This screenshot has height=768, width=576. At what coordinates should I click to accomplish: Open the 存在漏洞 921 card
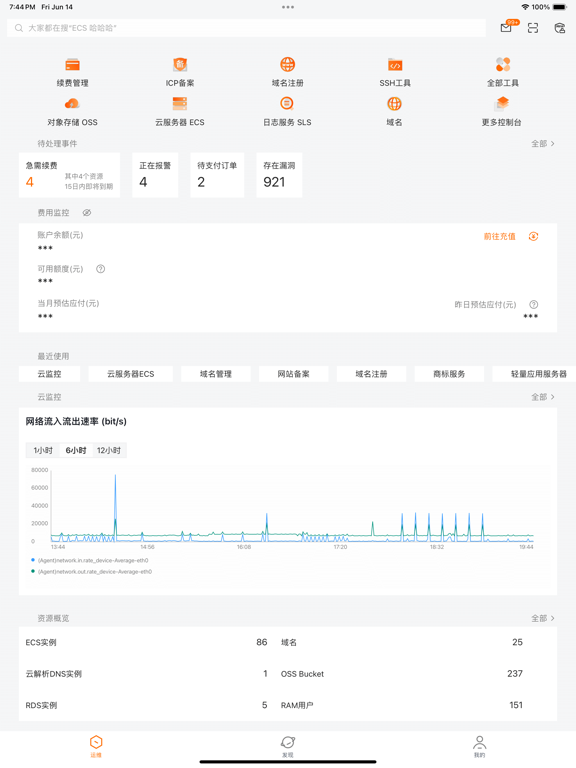pyautogui.click(x=279, y=175)
